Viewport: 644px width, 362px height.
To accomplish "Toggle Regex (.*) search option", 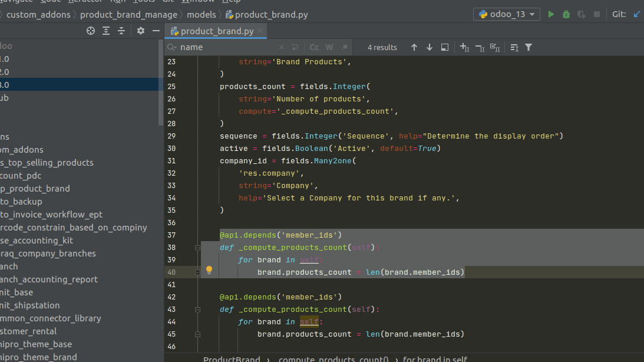I will 345,47.
